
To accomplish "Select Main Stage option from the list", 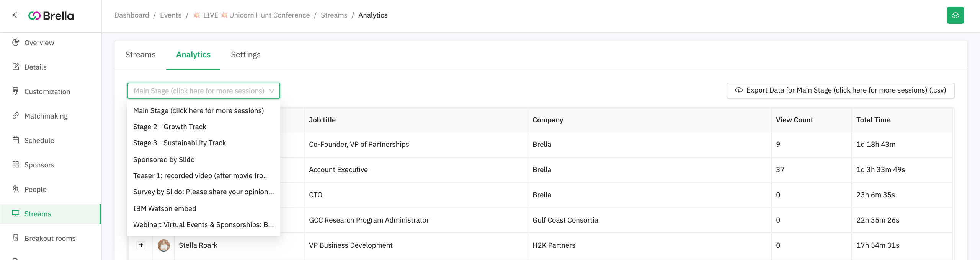I will click(x=204, y=110).
